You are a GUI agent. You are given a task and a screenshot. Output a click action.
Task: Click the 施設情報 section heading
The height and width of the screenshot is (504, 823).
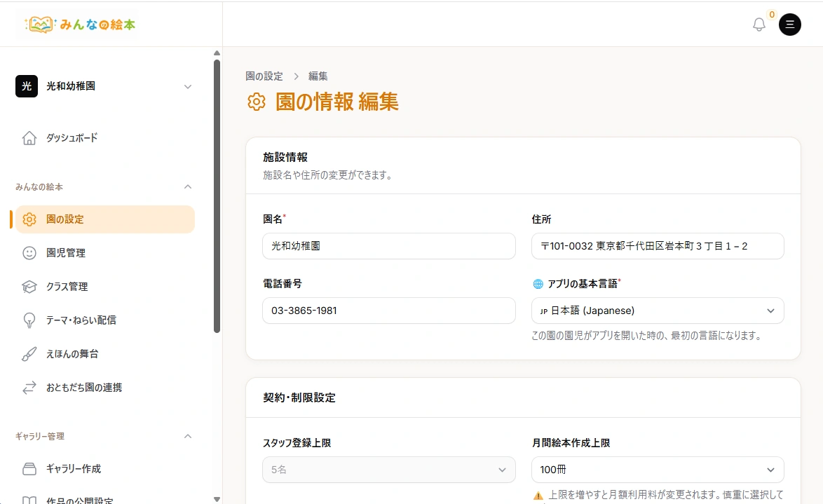285,158
